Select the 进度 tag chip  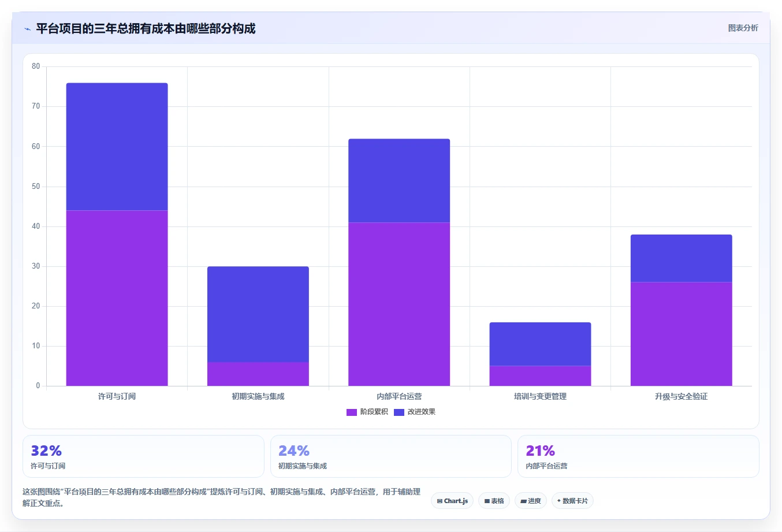531,501
